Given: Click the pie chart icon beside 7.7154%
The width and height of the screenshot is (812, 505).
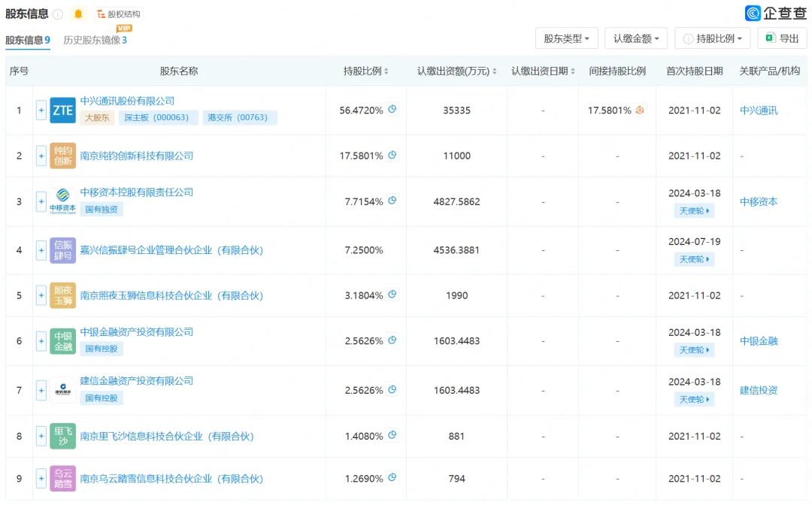Looking at the screenshot, I should coord(392,201).
